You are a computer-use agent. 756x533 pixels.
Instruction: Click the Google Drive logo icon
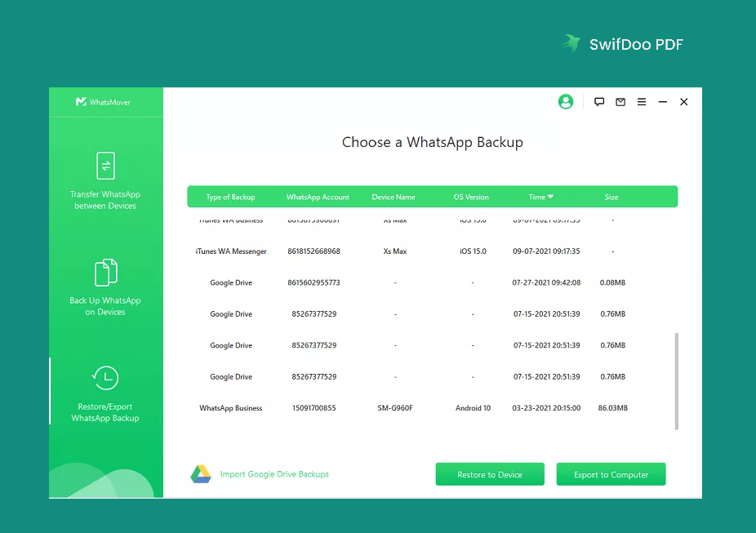tap(201, 474)
